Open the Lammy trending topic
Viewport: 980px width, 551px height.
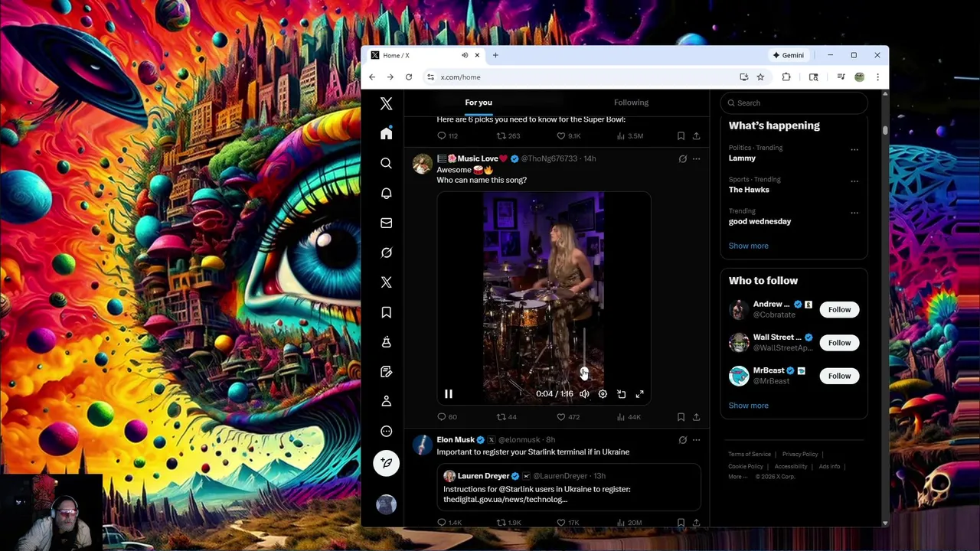742,158
